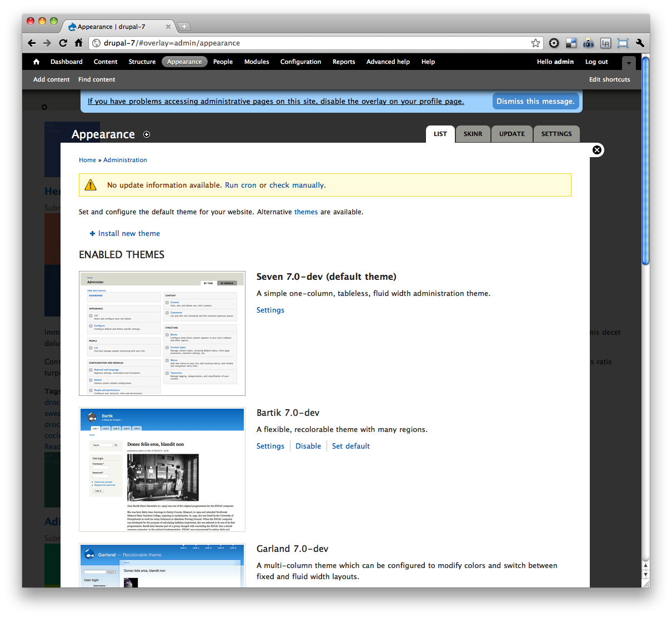Click the window resizer extension icon
The height and width of the screenshot is (618, 672).
[623, 43]
